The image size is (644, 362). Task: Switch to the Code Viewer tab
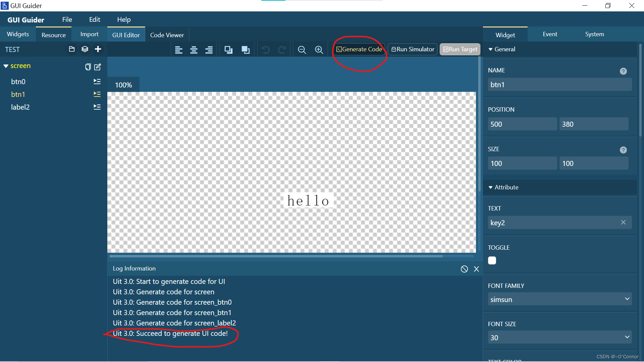[167, 35]
